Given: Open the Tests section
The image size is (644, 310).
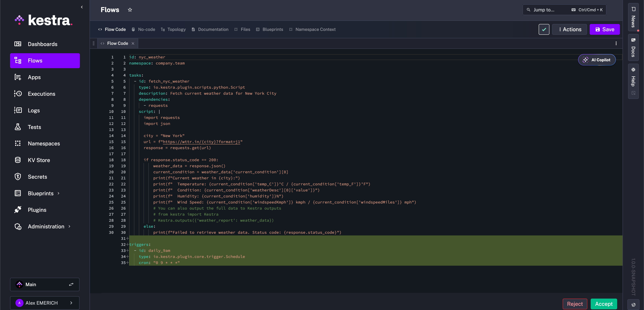Looking at the screenshot, I should click(34, 127).
